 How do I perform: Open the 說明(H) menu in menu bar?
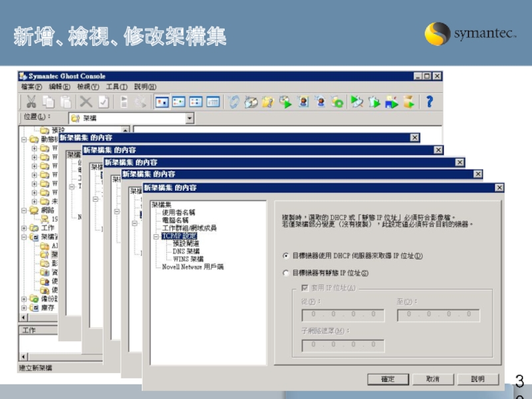point(145,87)
